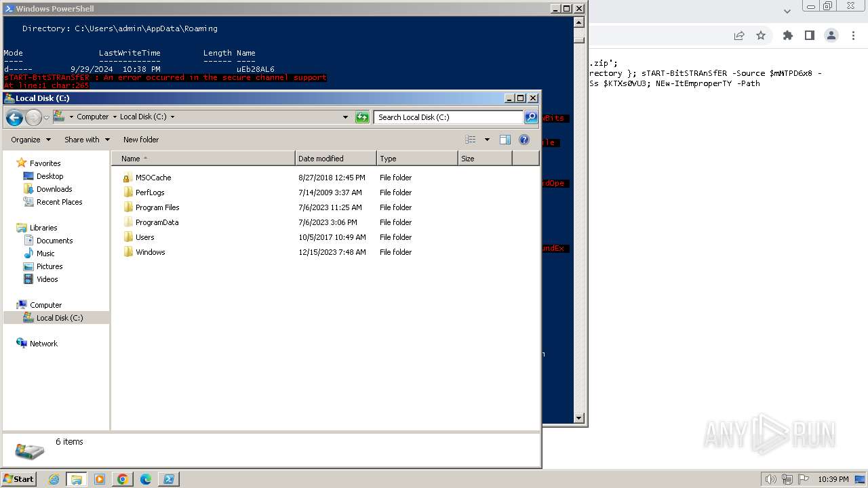Sort by the Date modified column
This screenshot has height=488, width=868.
click(x=336, y=159)
